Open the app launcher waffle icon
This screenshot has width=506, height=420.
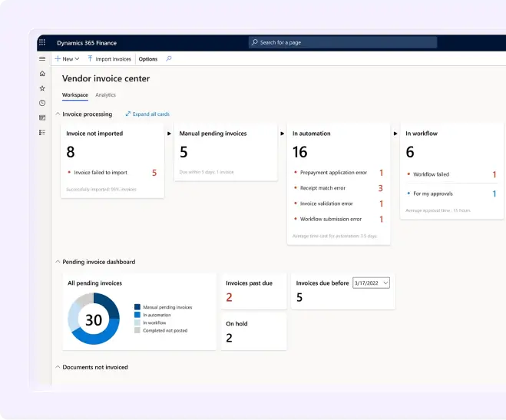pyautogui.click(x=42, y=43)
